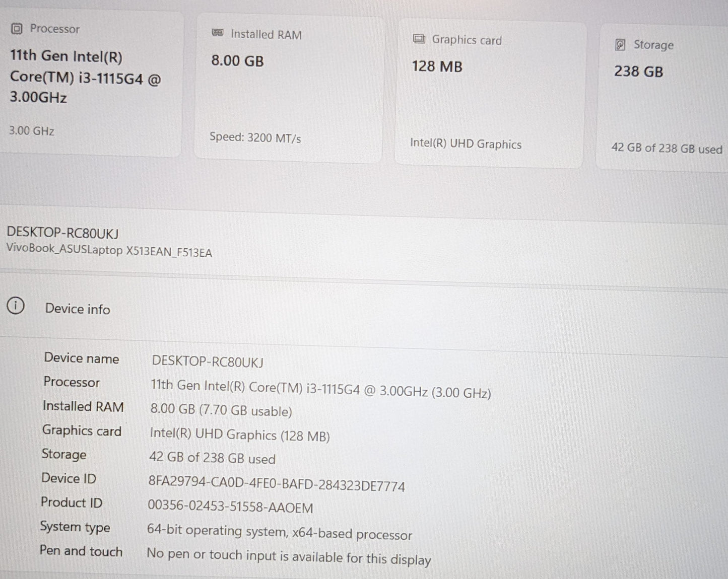Screen dimensions: 728x579
Task: Select the 'Pen and touch' label
Action: (81, 551)
